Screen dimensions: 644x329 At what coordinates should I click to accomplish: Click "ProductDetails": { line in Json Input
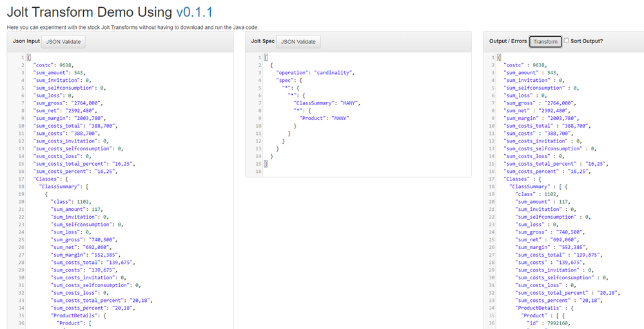79,315
